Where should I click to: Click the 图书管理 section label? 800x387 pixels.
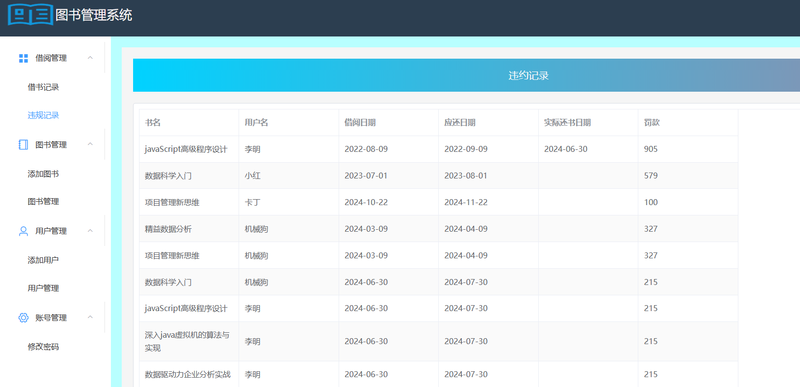(51, 145)
